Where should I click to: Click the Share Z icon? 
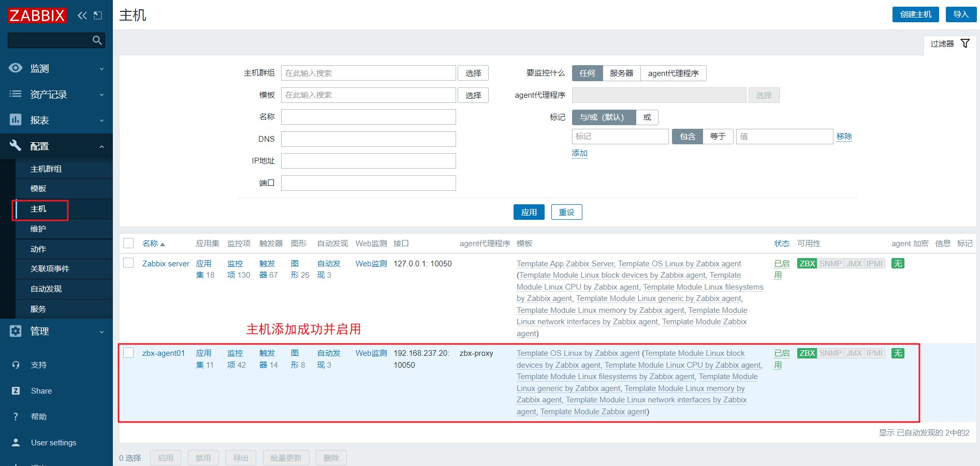(16, 390)
